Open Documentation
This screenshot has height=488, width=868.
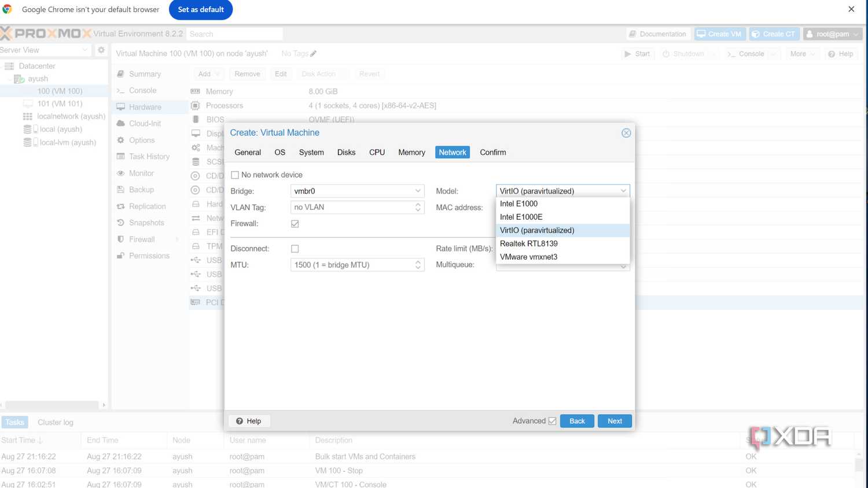click(x=657, y=34)
